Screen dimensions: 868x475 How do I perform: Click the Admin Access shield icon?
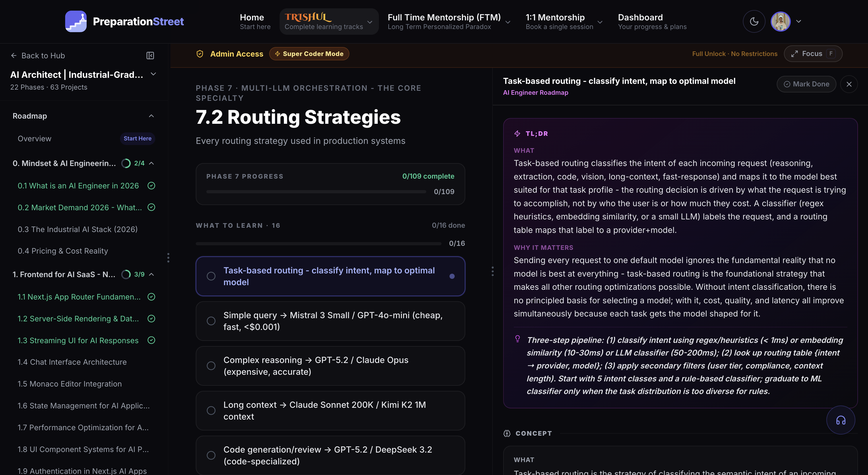(x=200, y=54)
